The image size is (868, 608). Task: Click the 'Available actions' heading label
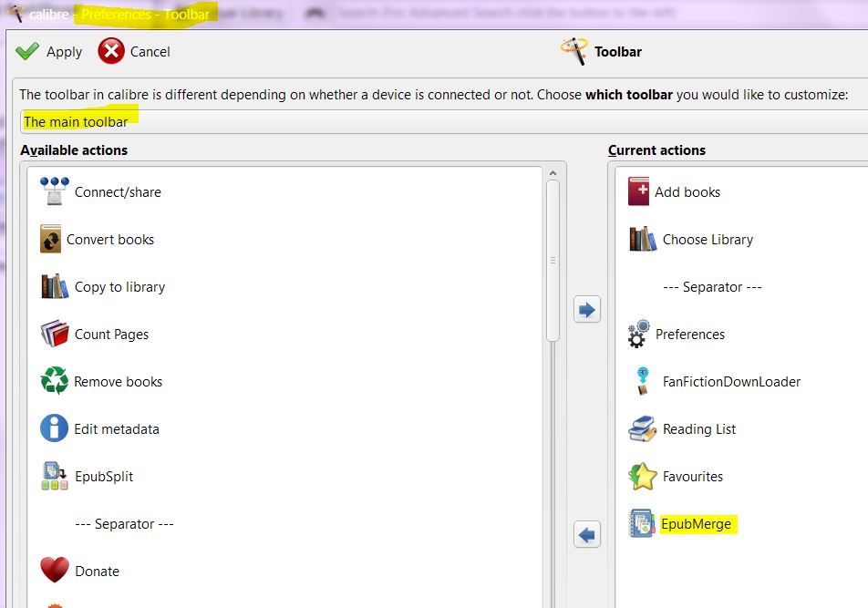pyautogui.click(x=74, y=150)
